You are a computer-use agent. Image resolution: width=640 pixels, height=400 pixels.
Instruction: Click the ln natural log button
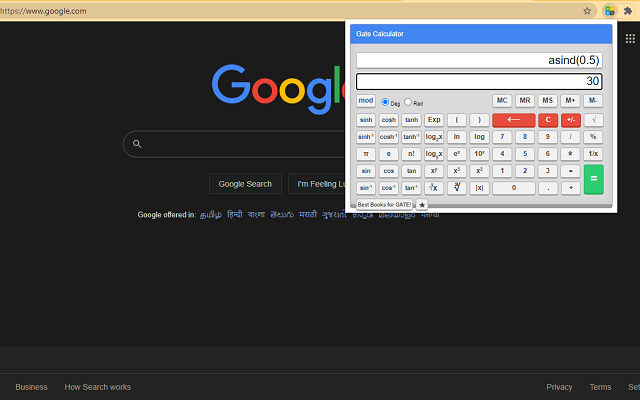pos(457,137)
